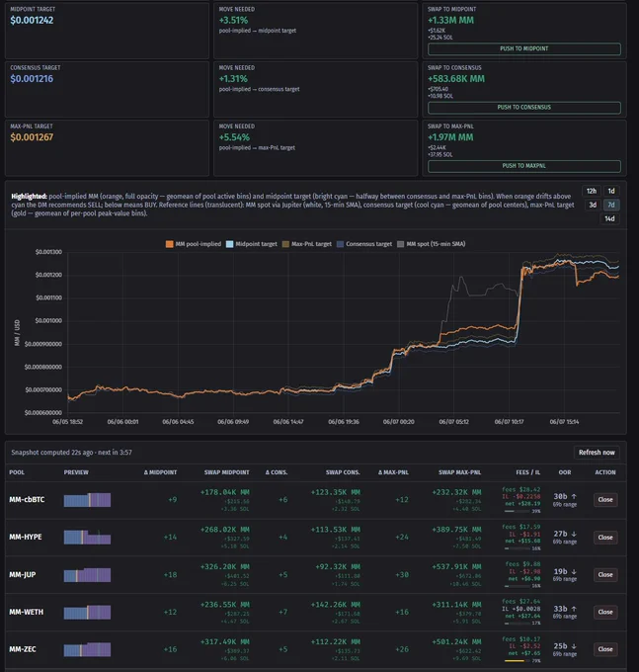The width and height of the screenshot is (639, 672).
Task: Click the PUSH TO CONSENSUS button
Action: (x=523, y=108)
